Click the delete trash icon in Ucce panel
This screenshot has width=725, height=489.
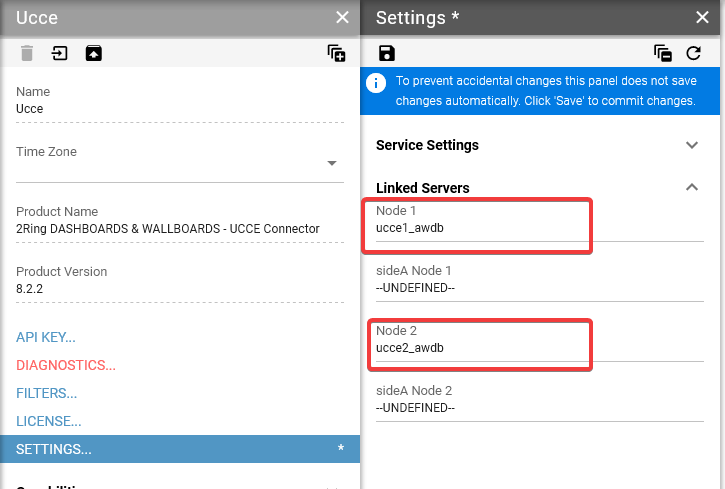click(27, 53)
